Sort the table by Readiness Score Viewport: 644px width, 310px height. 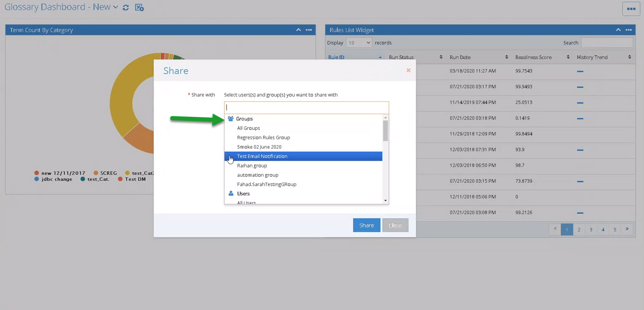tap(568, 57)
